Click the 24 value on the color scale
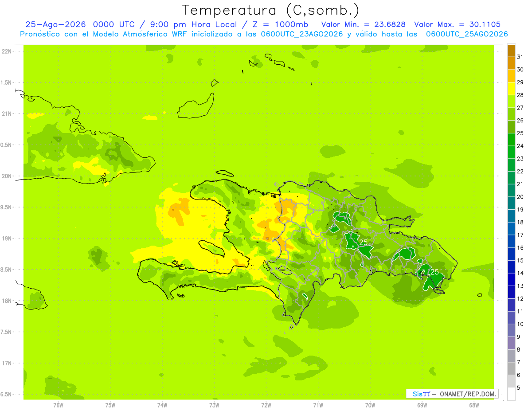Screen dimensions: 532x411 tap(520, 146)
